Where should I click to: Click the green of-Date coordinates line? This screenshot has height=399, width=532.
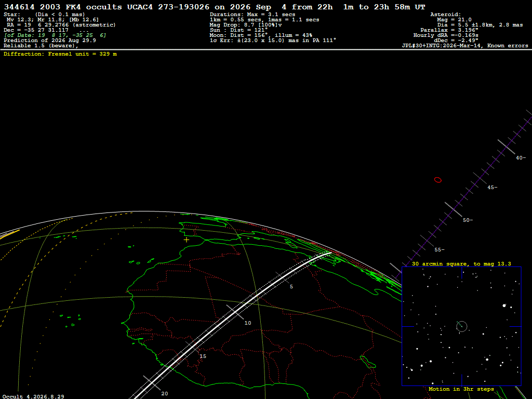pos(55,35)
